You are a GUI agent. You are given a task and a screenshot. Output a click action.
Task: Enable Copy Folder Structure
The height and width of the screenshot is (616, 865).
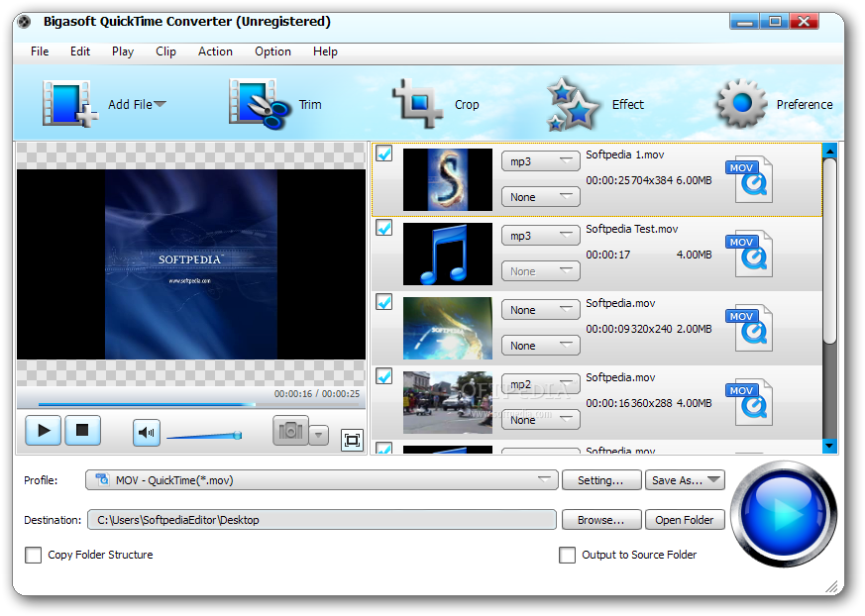[33, 555]
